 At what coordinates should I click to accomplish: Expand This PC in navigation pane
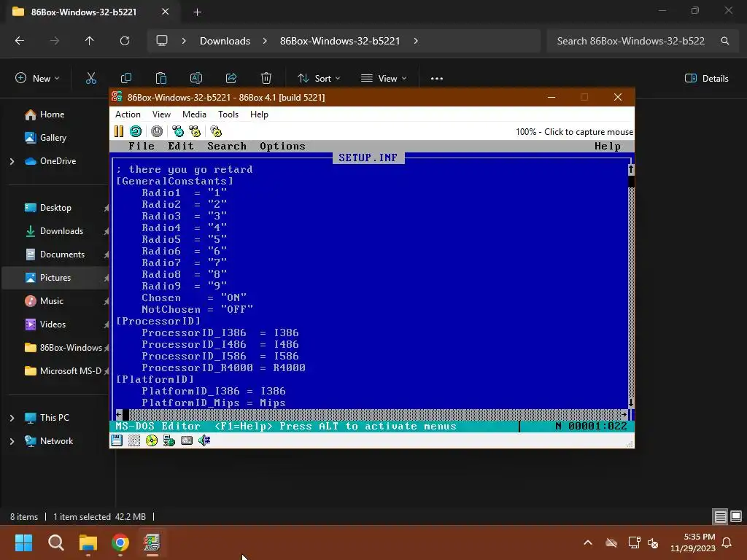pos(12,418)
